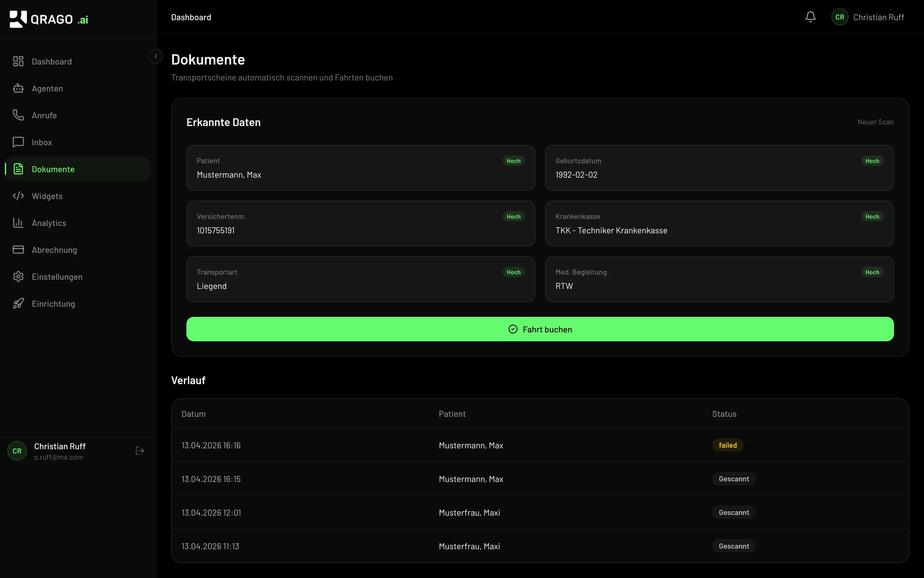Click the Inbox message icon
This screenshot has width=924, height=578.
pos(18,142)
